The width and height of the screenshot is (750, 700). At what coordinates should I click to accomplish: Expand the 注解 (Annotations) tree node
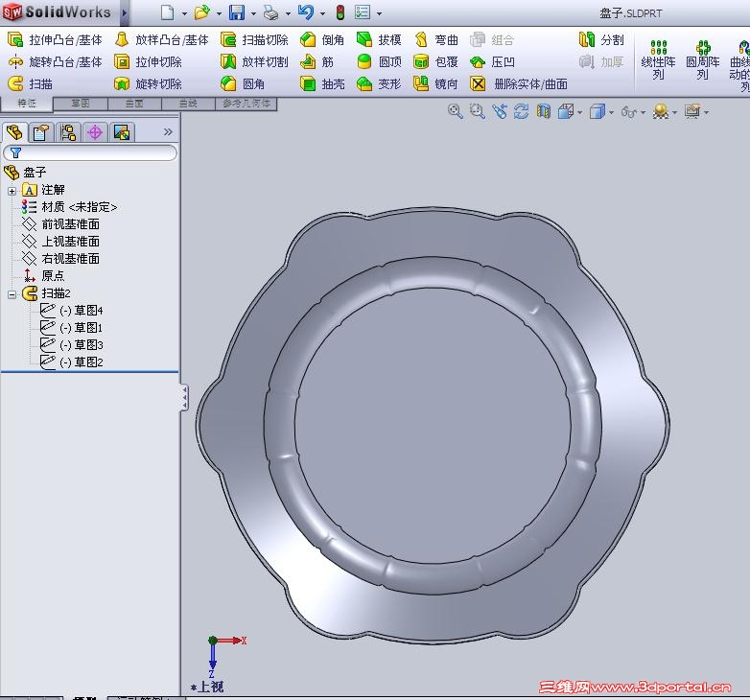coord(12,191)
